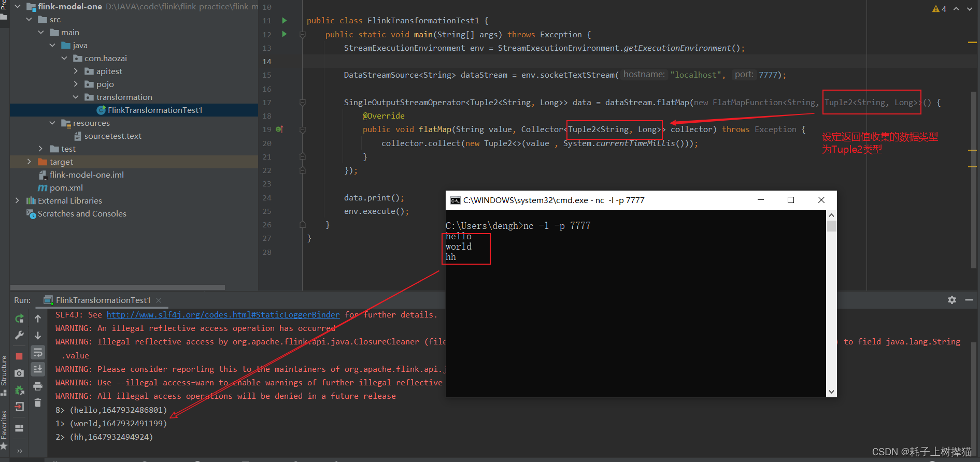The height and width of the screenshot is (462, 980).
Task: Click the cmd.exe title bar icon
Action: [x=455, y=200]
